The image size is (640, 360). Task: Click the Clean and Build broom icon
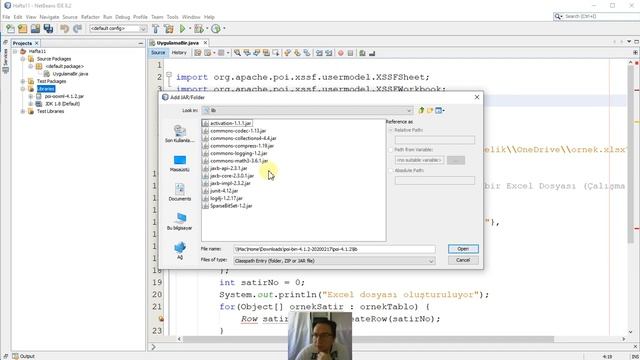169,29
